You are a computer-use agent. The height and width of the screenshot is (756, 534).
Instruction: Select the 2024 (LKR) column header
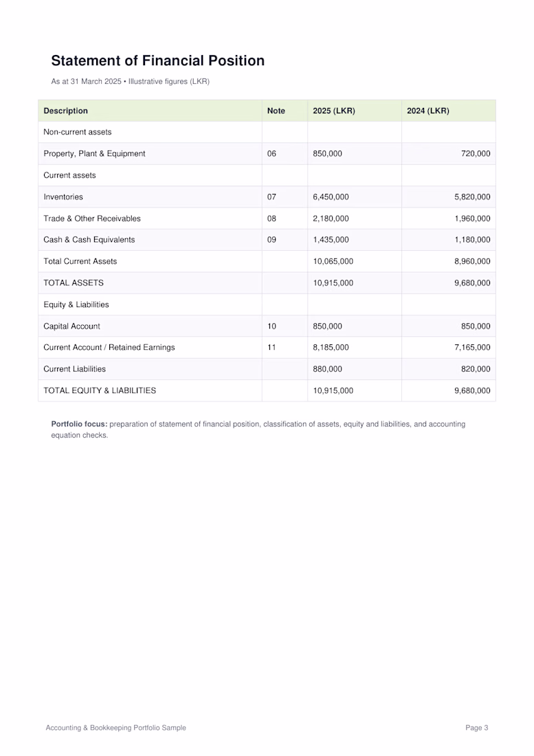(428, 111)
